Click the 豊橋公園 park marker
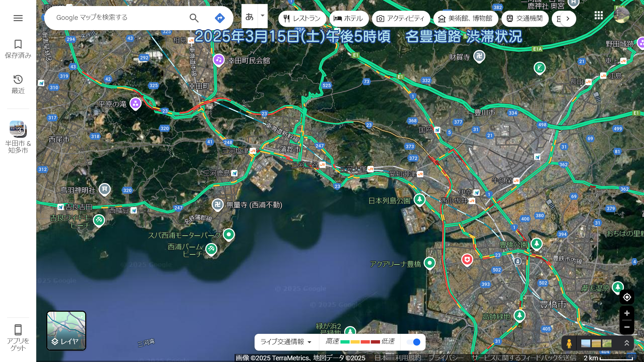The width and height of the screenshot is (644, 362). [x=537, y=244]
